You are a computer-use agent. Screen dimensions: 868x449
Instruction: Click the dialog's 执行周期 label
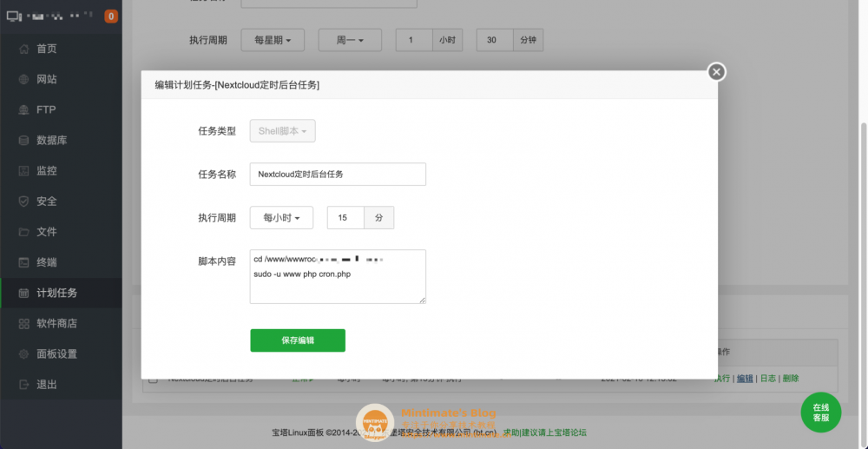[x=217, y=218]
